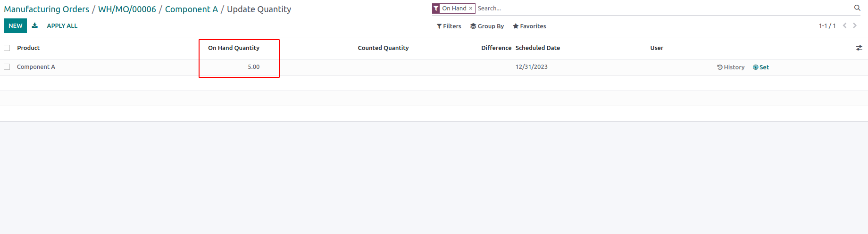Expand the Group By dropdown

click(487, 26)
